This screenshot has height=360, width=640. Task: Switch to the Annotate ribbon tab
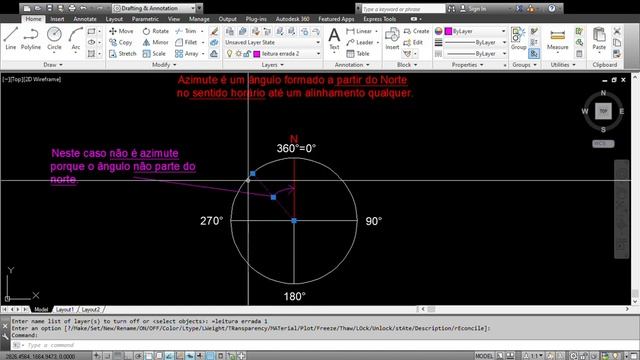tap(85, 19)
